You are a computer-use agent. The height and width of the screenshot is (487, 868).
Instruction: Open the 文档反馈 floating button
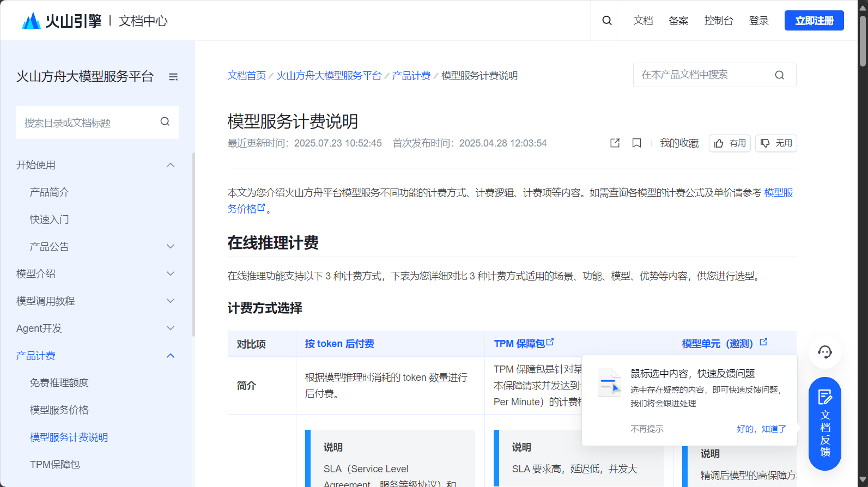click(x=824, y=424)
